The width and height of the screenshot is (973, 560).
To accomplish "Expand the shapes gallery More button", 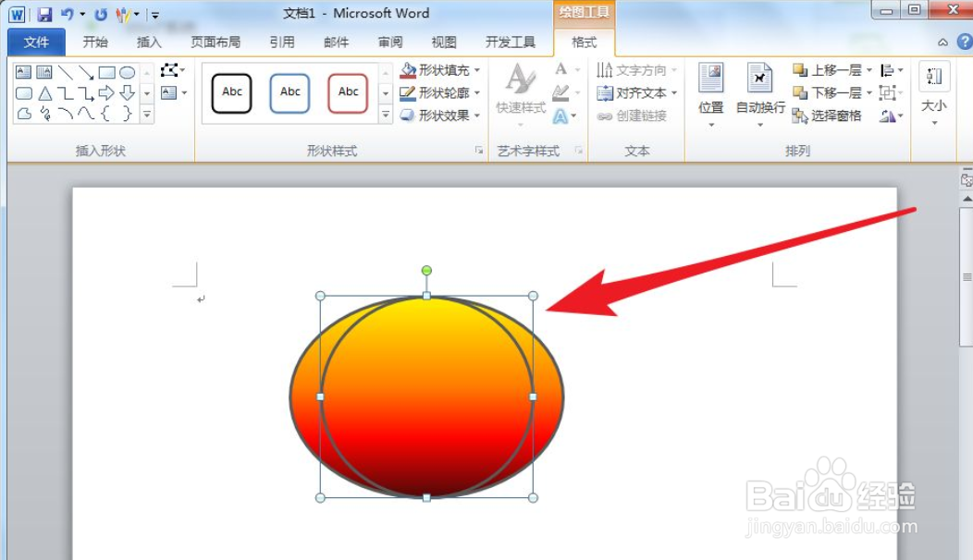I will [147, 114].
